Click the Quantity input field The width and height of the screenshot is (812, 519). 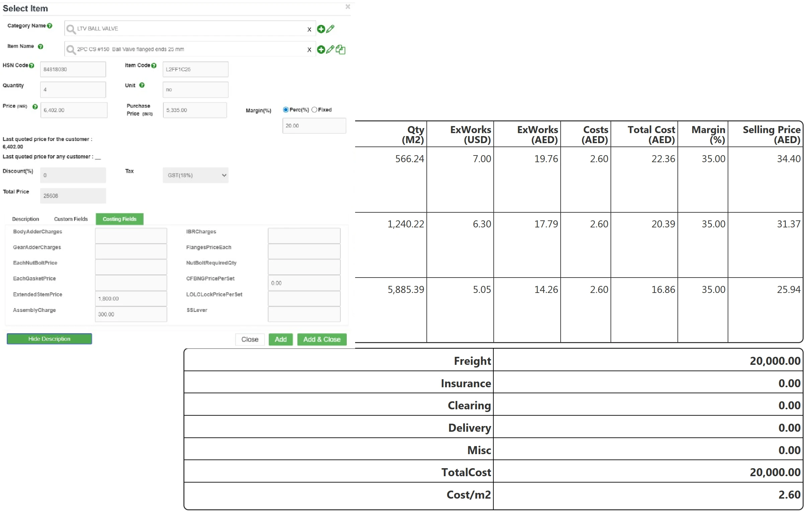[x=73, y=90]
